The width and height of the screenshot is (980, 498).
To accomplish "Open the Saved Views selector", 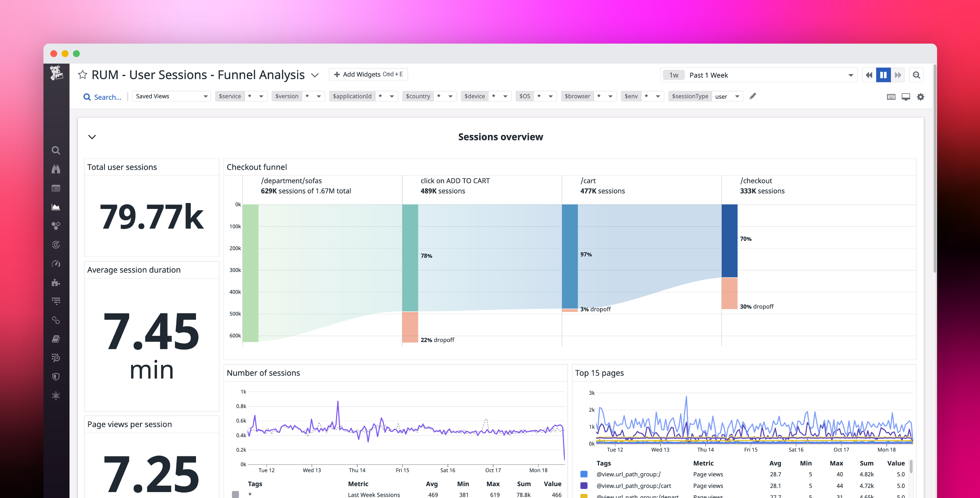I will click(x=171, y=96).
